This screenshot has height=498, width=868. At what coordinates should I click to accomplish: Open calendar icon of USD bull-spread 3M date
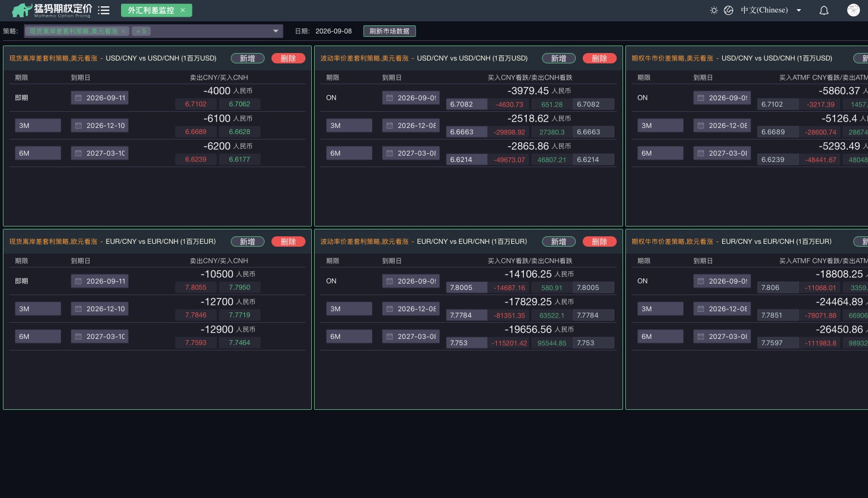click(701, 126)
